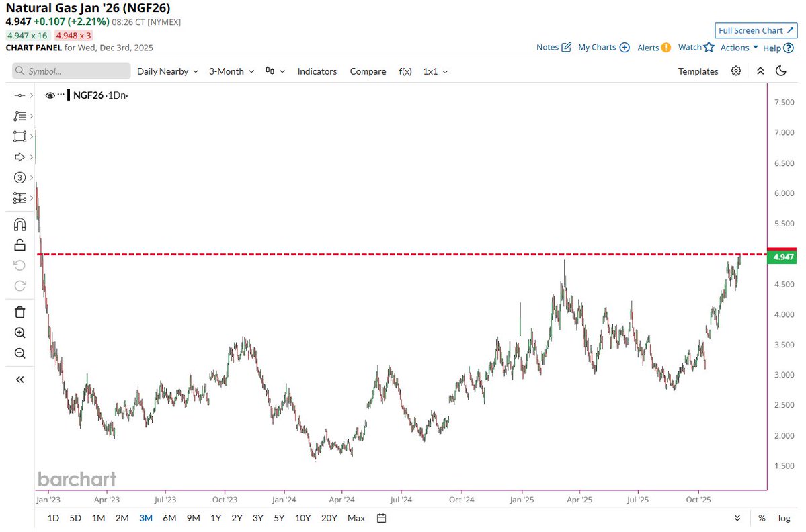Select the Max range tab
The height and width of the screenshot is (532, 806).
click(x=356, y=518)
